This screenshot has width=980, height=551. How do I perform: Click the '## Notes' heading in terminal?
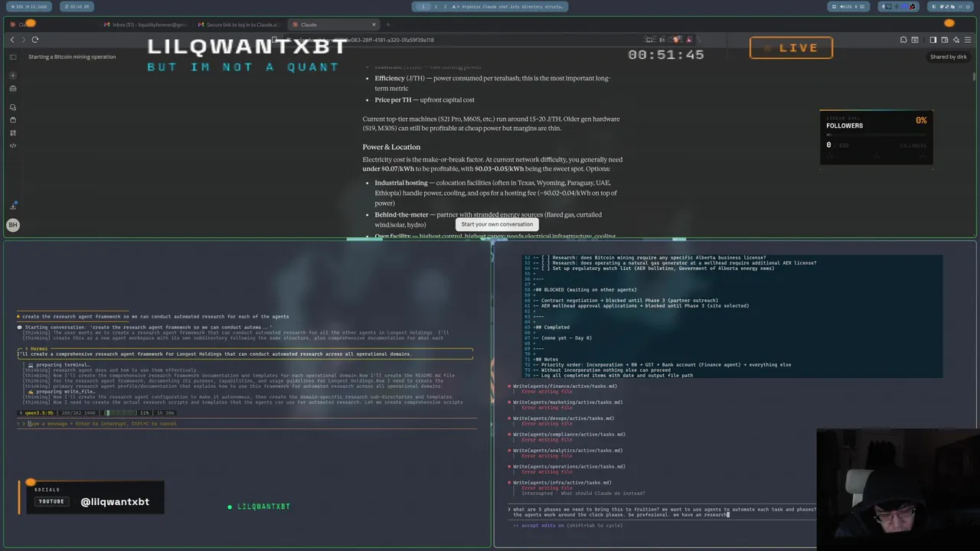coord(547,360)
